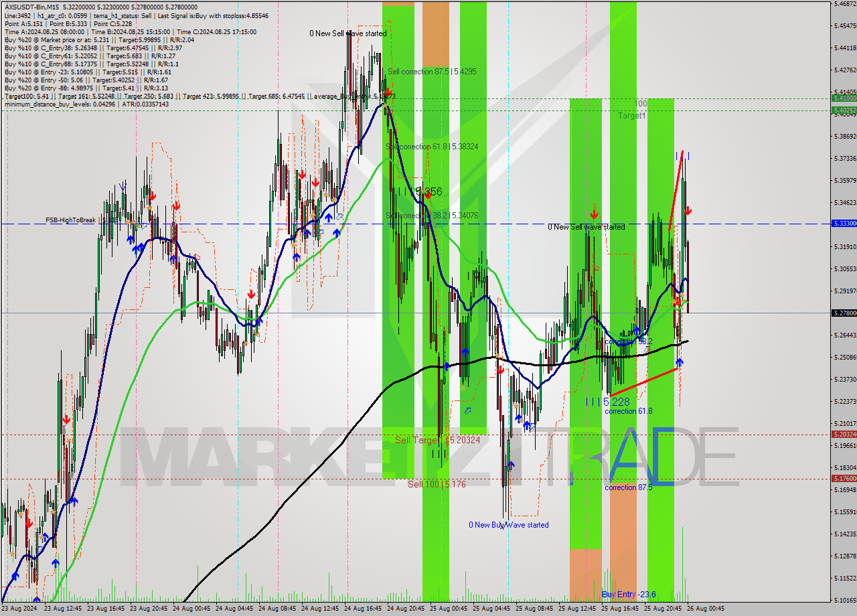Click the 25 Aug 08:45 time axis label
The width and height of the screenshot is (857, 616).
point(534,609)
